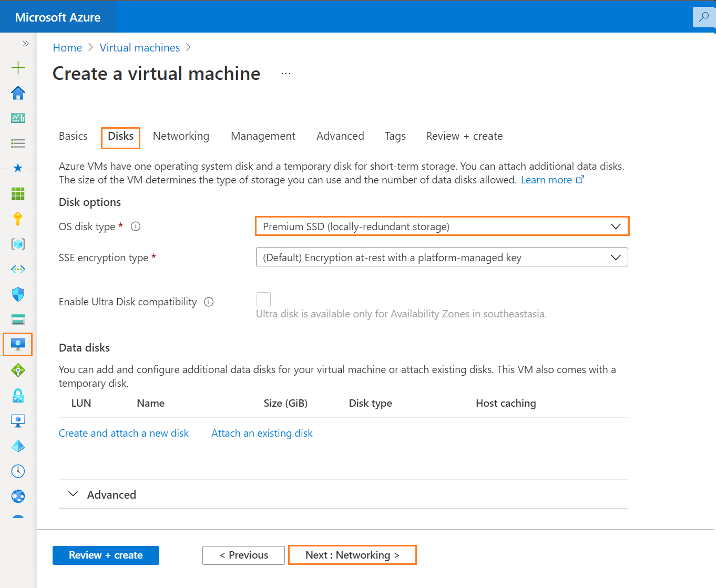Click the Disk type column header

(x=370, y=403)
